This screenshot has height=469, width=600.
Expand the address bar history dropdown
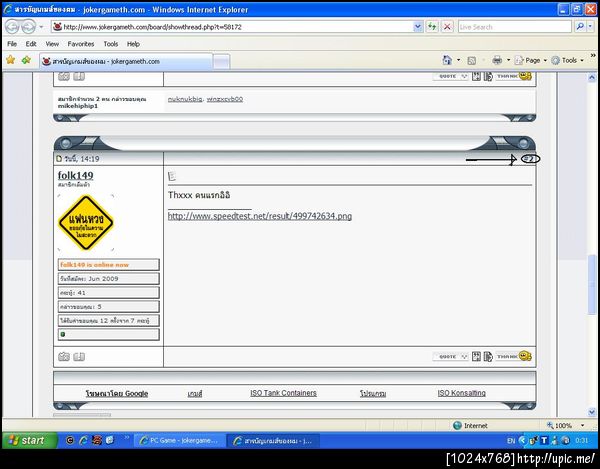tap(418, 27)
